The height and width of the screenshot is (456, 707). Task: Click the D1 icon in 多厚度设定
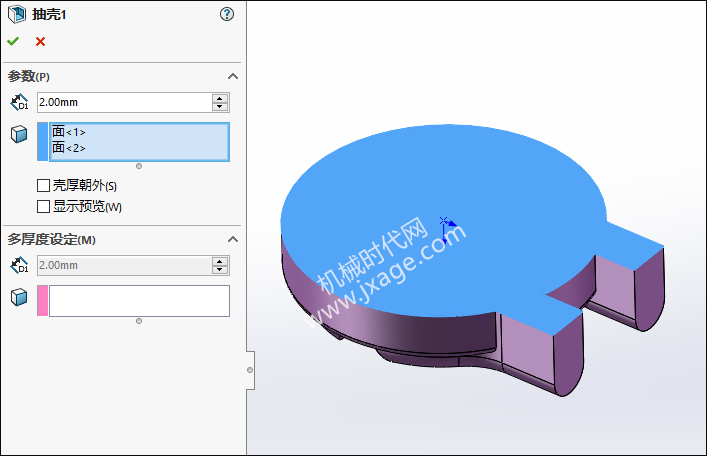[19, 266]
